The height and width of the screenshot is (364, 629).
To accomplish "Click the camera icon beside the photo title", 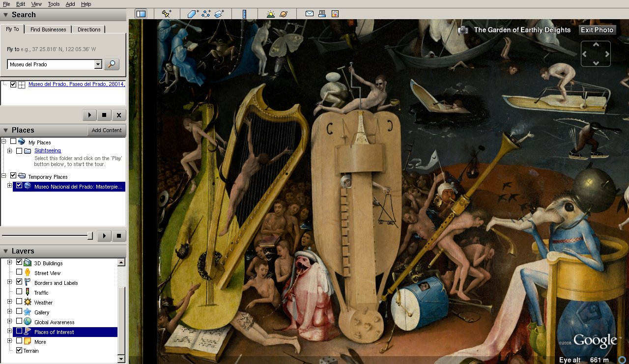I will [463, 30].
